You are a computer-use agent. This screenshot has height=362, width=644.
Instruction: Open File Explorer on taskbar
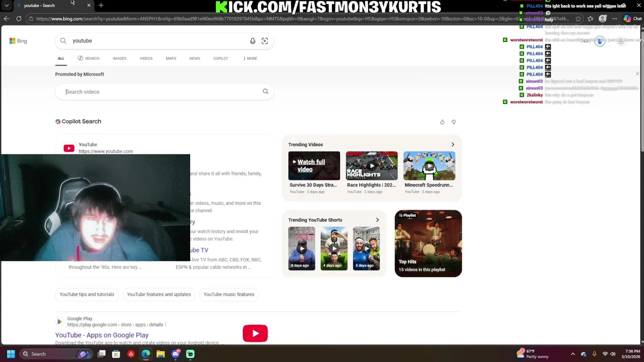pos(160,354)
